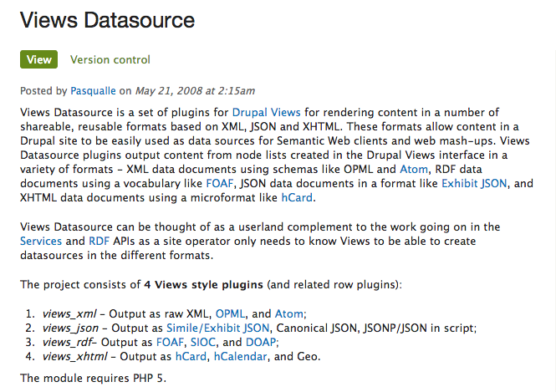Click the hCard link in first paragraph
This screenshot has height=392, width=556.
coord(298,198)
